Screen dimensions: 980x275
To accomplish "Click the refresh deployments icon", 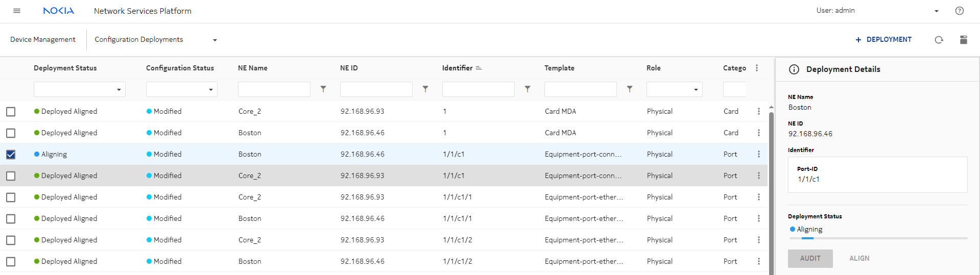I will pyautogui.click(x=939, y=40).
